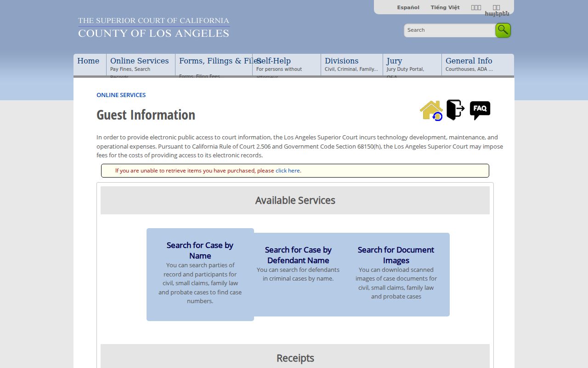Click the door exit icon

tap(455, 110)
